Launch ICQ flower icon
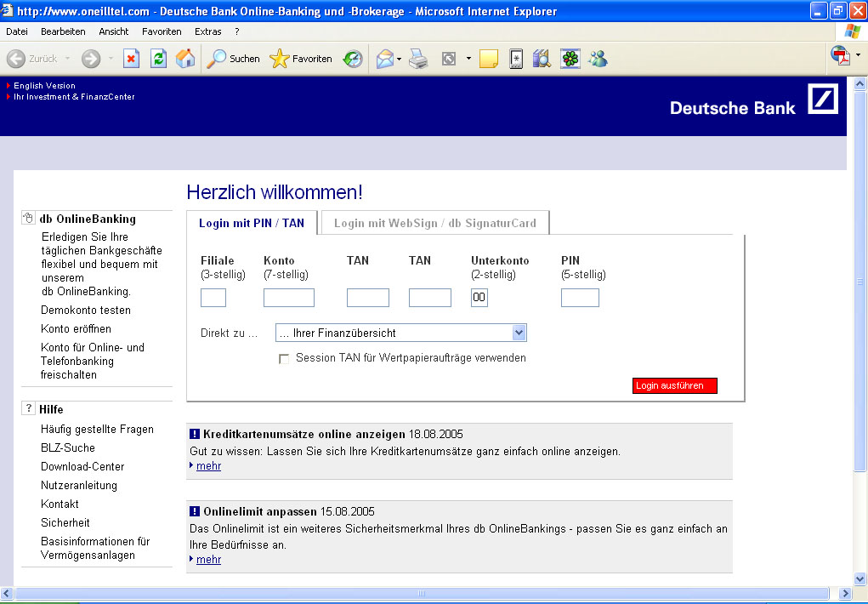 [570, 58]
